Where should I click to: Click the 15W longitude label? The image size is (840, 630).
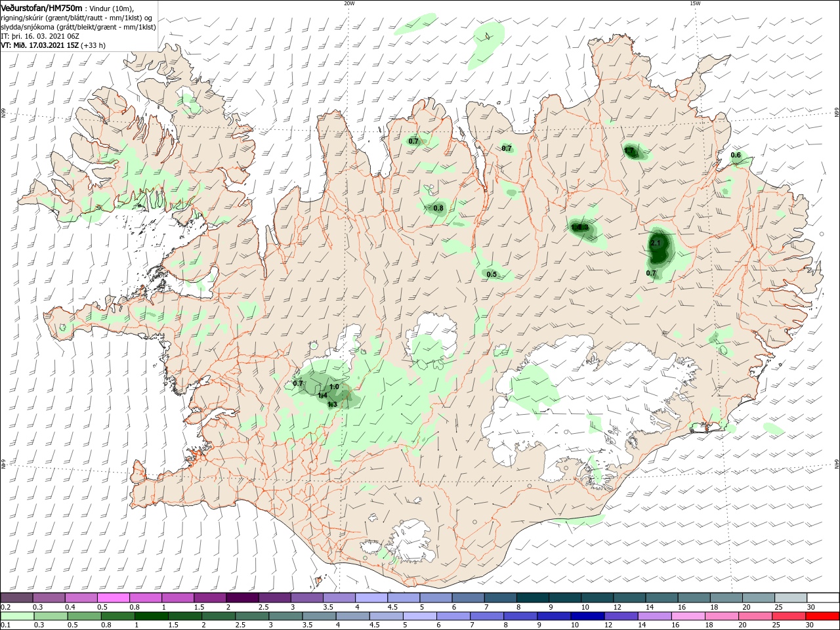click(695, 3)
